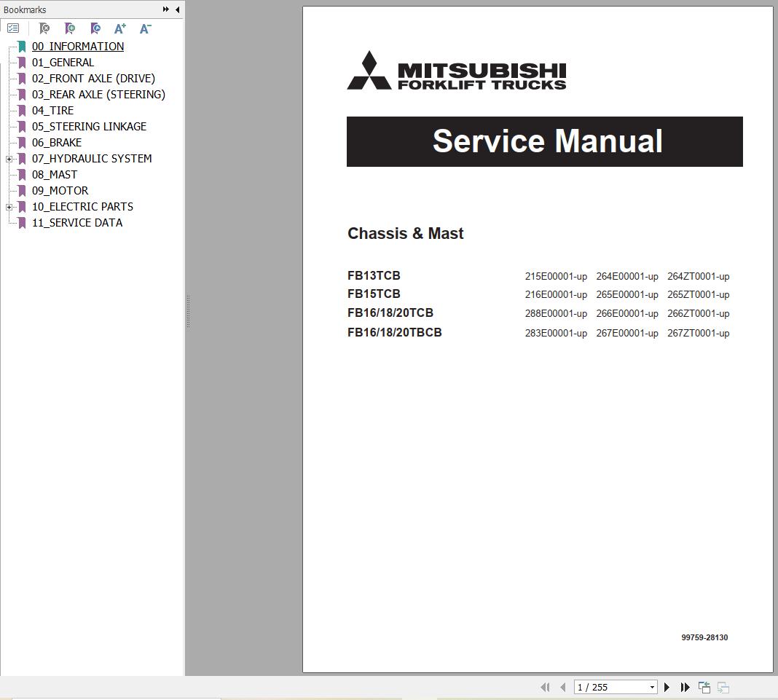Expand the panel with double-arrow icon

[x=166, y=9]
